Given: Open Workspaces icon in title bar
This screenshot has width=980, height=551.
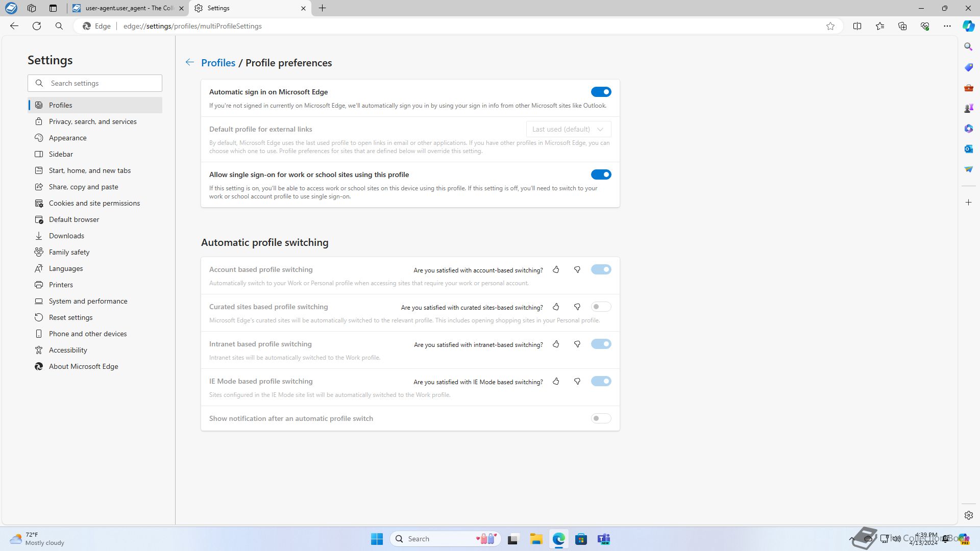Looking at the screenshot, I should 32,8.
